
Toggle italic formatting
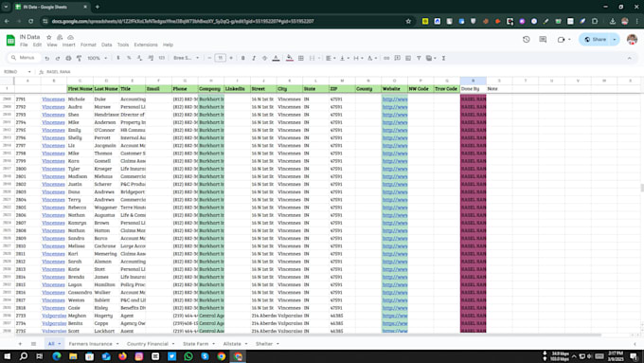(254, 58)
